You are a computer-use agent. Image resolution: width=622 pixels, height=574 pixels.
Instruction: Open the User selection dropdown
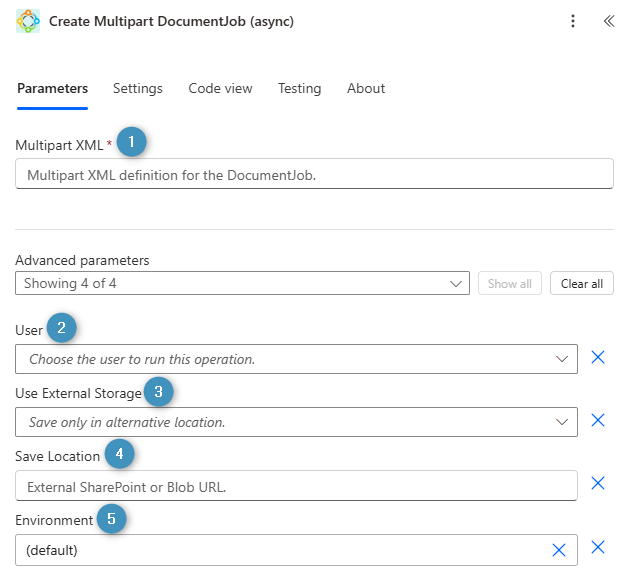296,359
